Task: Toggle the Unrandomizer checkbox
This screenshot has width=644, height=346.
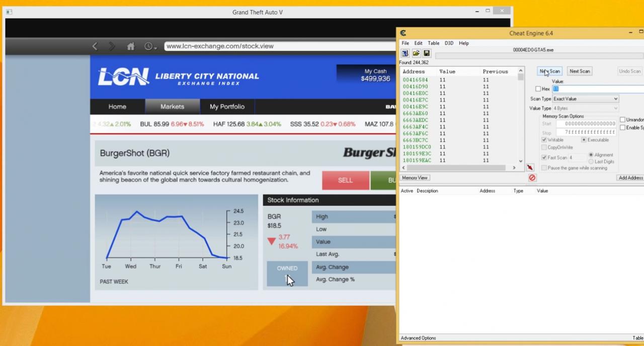Action: (623, 120)
